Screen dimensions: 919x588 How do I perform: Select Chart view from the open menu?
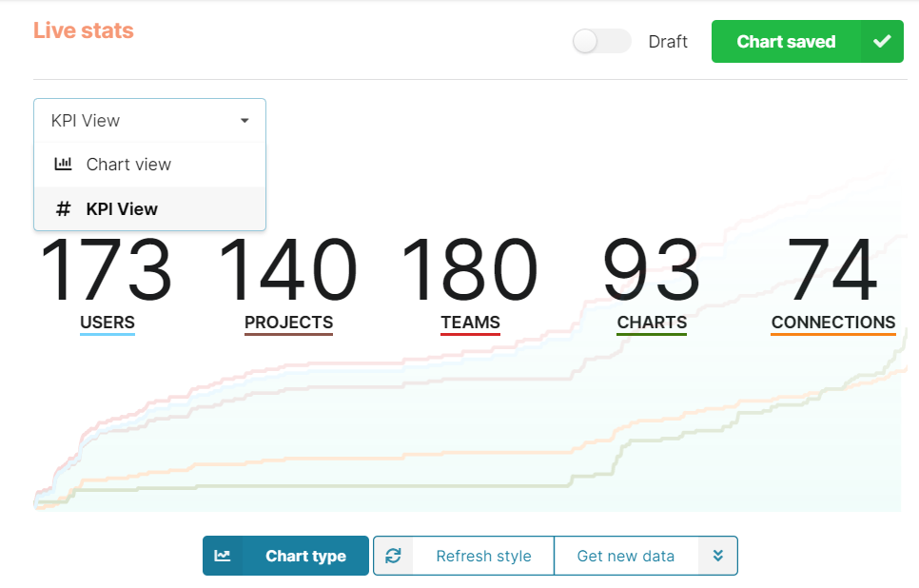(127, 164)
